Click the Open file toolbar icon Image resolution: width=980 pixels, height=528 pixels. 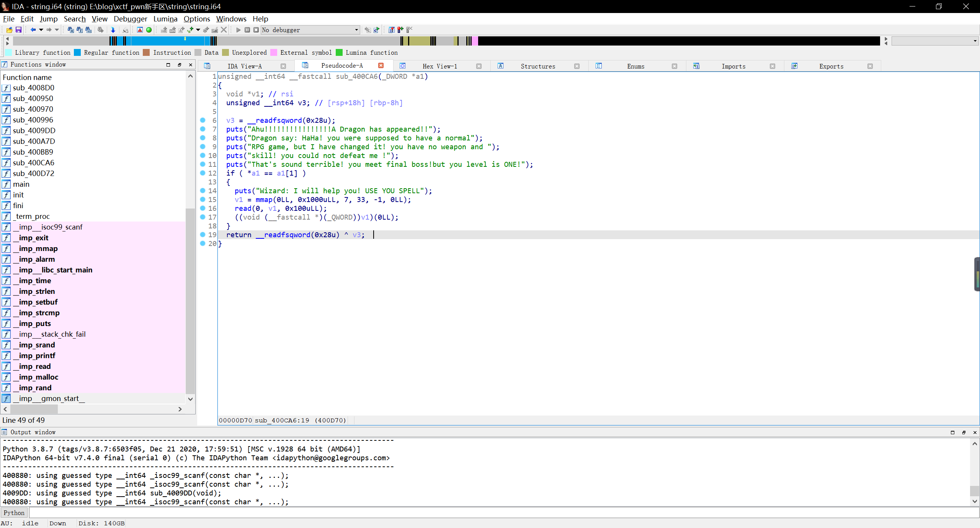[9, 30]
